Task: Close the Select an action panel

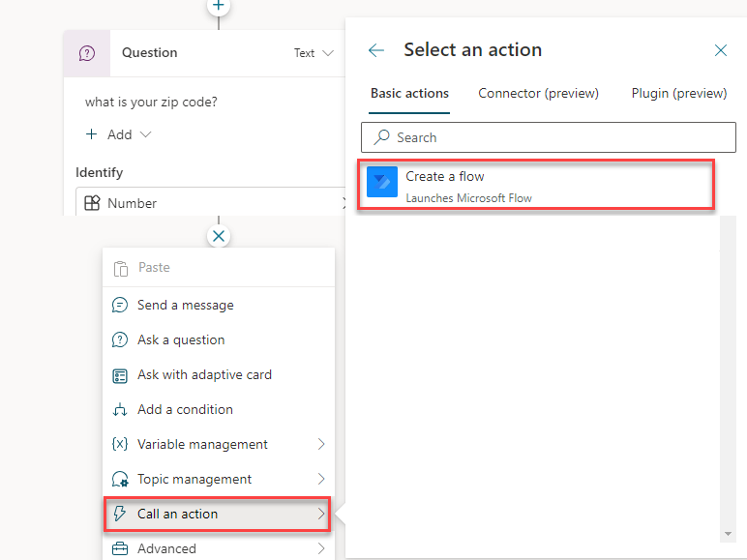Action: coord(720,50)
